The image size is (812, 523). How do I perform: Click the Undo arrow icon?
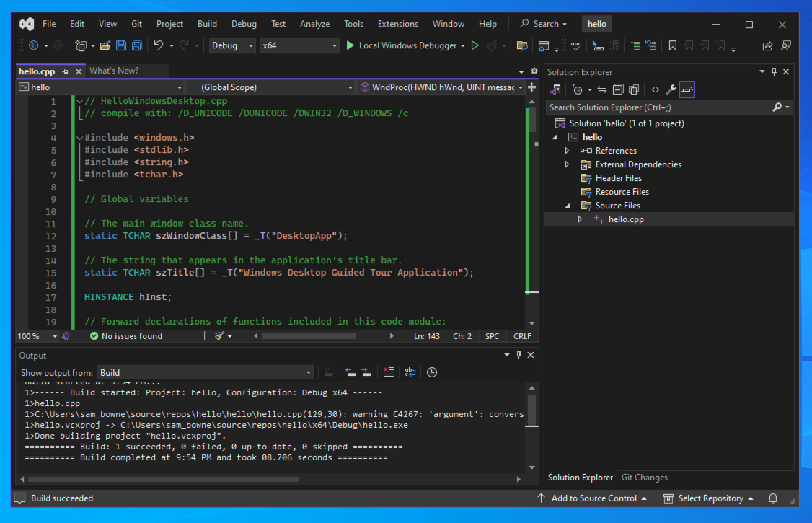point(159,45)
